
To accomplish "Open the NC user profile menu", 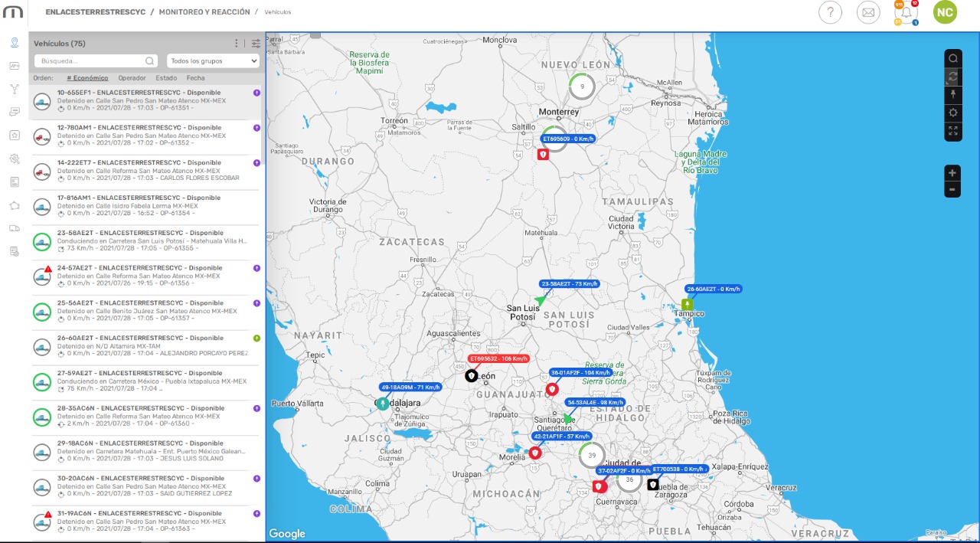I will pyautogui.click(x=945, y=13).
